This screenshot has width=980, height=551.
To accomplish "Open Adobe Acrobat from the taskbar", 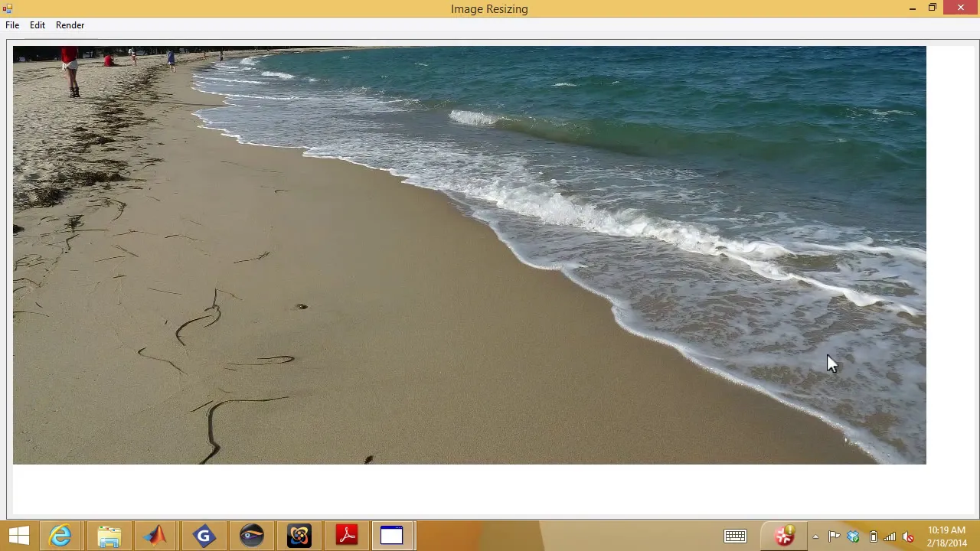I will point(347,536).
